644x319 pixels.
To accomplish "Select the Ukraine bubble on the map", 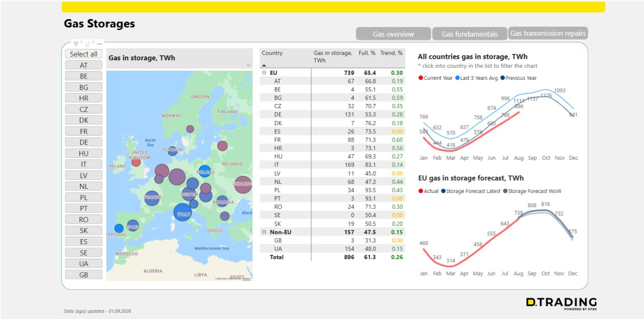I will pyautogui.click(x=243, y=184).
